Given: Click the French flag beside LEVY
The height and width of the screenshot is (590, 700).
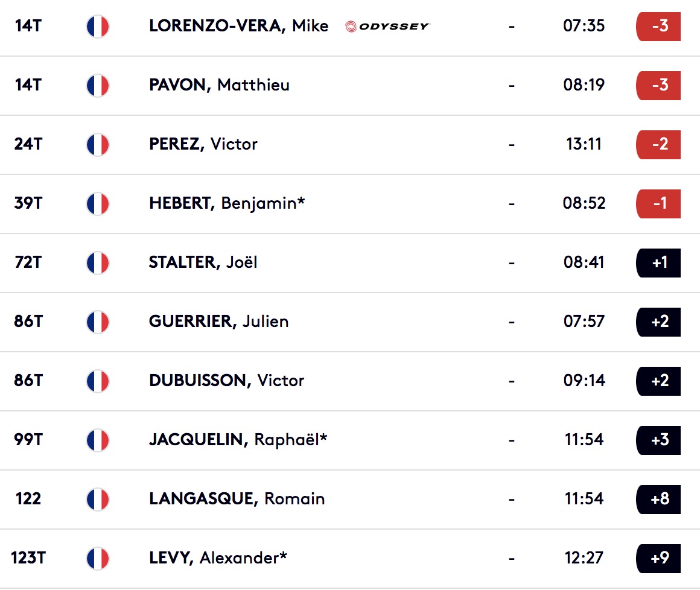Looking at the screenshot, I should point(98,558).
